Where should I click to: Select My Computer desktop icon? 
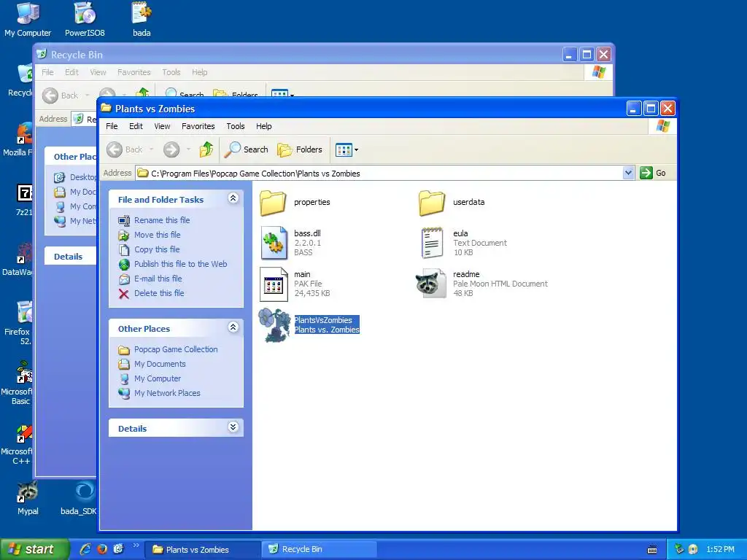[x=28, y=20]
